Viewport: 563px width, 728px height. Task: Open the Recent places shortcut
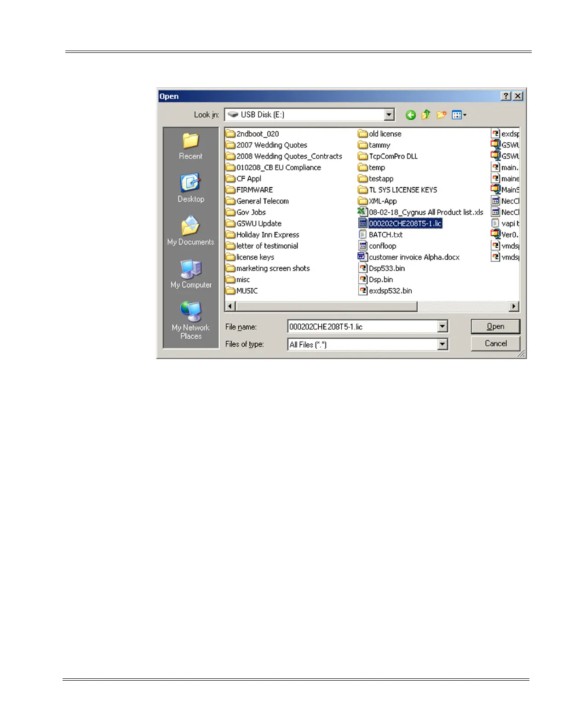point(190,147)
